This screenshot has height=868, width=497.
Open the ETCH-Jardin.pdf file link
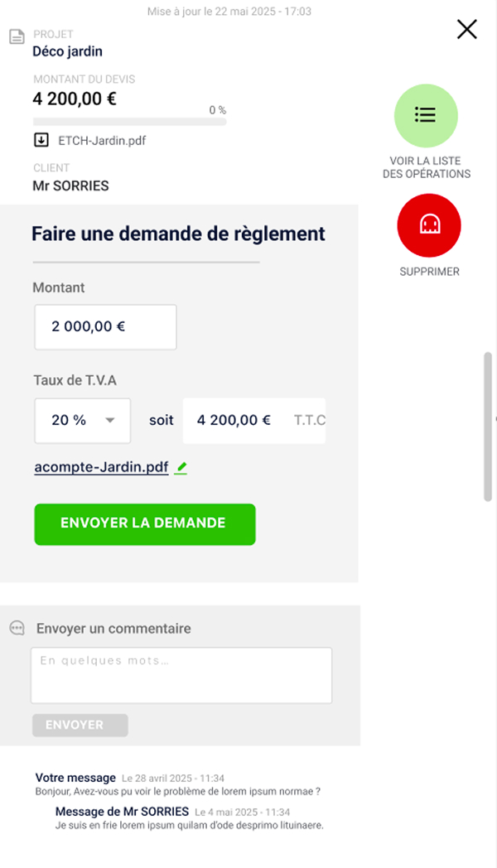tap(102, 140)
